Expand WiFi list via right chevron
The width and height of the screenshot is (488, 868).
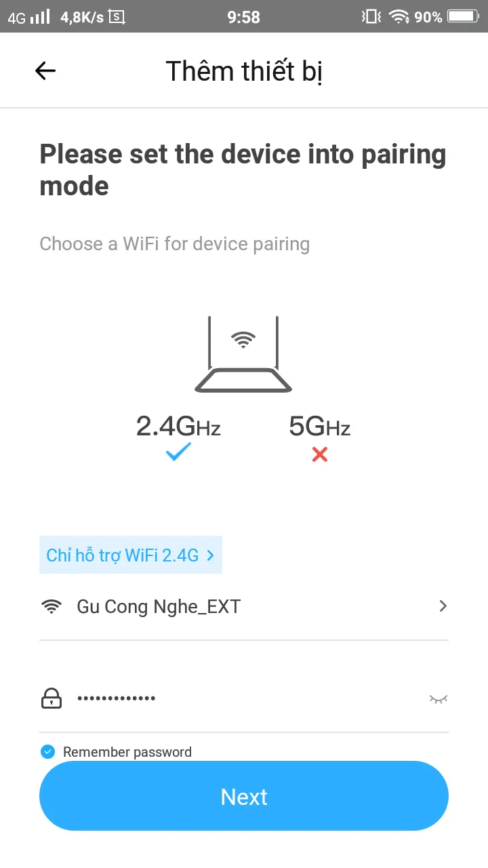click(443, 606)
